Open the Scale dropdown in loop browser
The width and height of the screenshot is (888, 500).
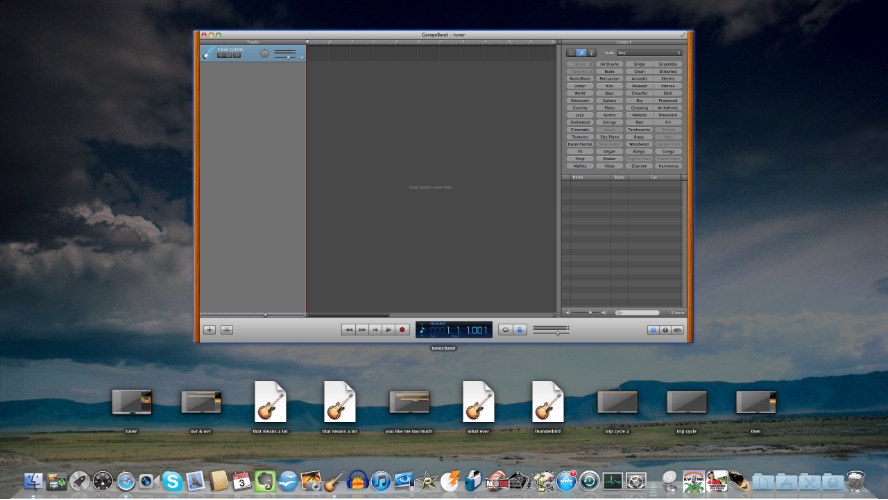tap(649, 52)
